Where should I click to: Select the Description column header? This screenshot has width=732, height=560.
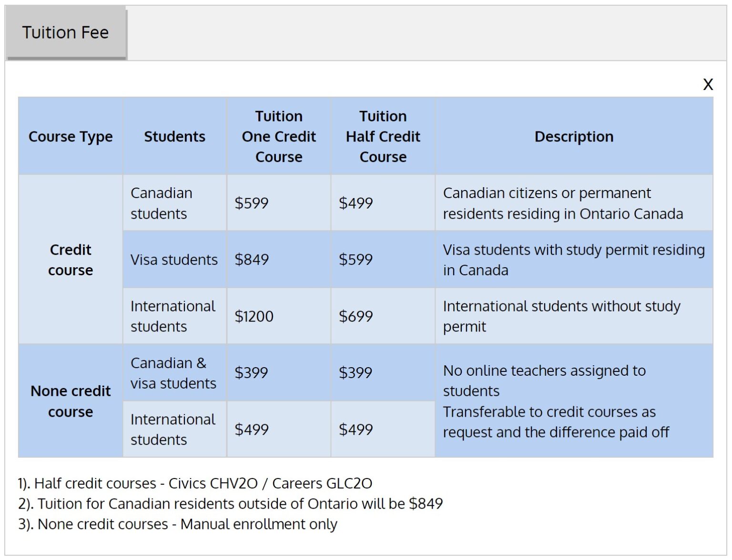point(574,137)
